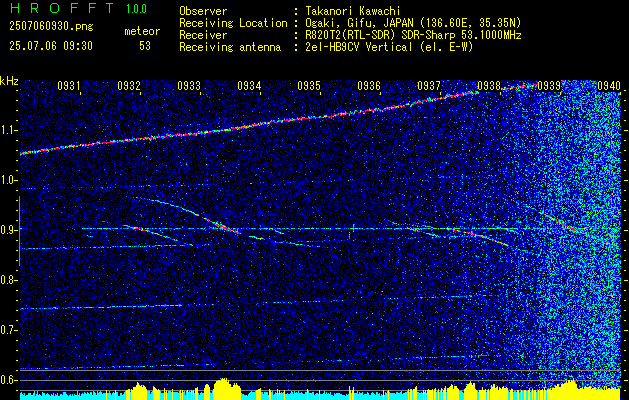Click time marker 0935
The height and width of the screenshot is (400, 629).
click(309, 85)
